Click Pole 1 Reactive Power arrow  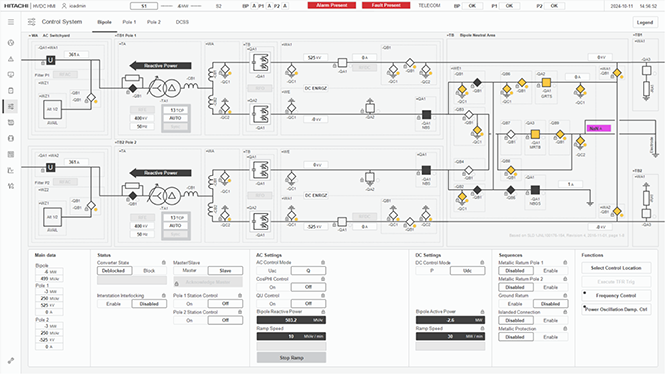click(x=160, y=66)
